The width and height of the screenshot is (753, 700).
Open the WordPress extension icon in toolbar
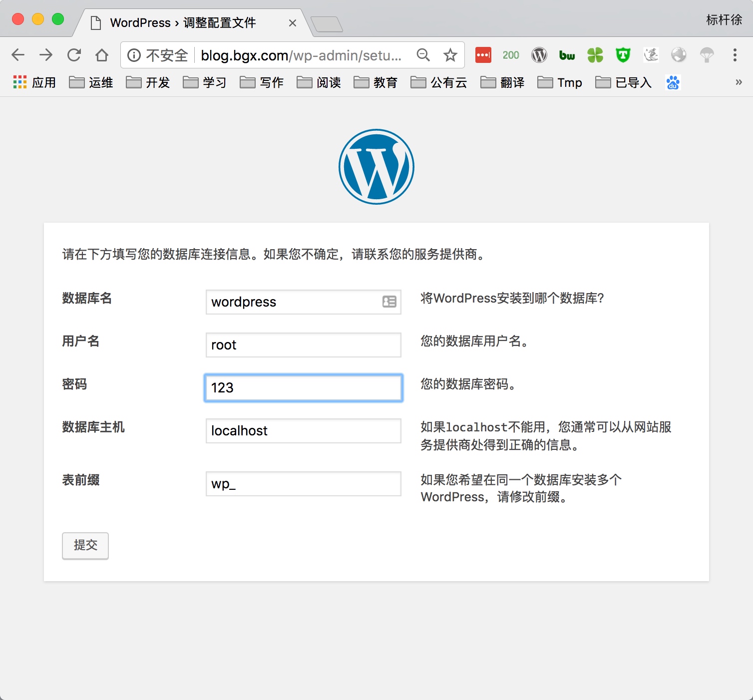(x=539, y=55)
